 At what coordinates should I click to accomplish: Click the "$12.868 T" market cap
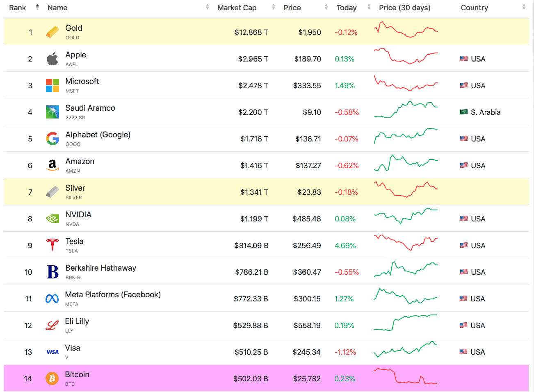tap(251, 32)
